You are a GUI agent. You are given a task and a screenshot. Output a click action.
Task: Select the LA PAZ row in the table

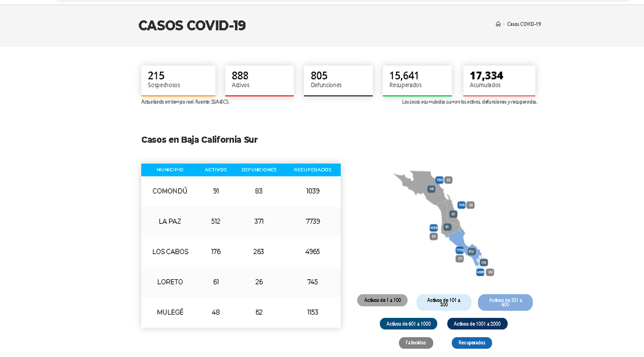point(240,221)
